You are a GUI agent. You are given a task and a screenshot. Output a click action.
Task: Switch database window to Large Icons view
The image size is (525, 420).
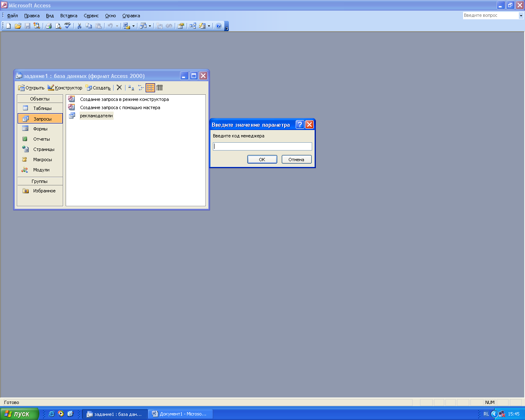(131, 87)
